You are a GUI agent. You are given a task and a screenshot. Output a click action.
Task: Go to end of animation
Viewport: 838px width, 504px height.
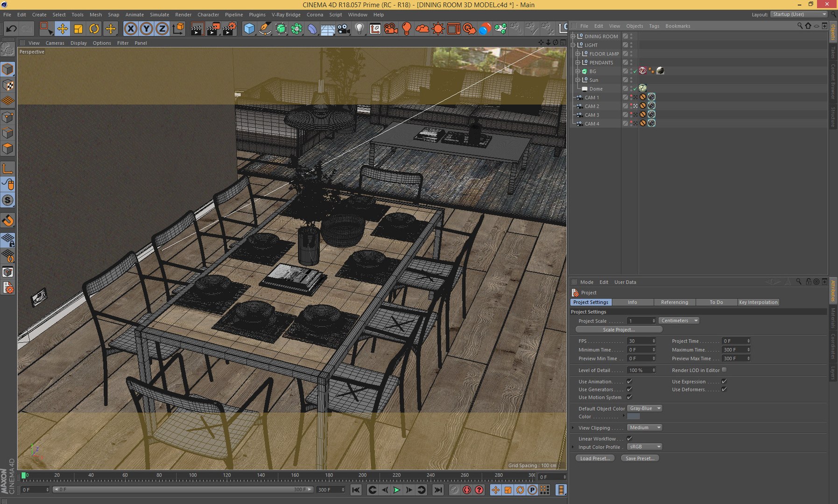(438, 490)
